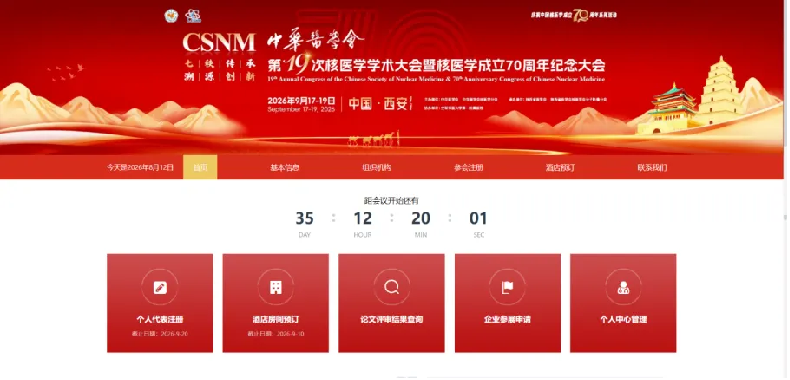Click the 中国·西安 text in banner
Screen dimensions: 790x380
tap(378, 104)
